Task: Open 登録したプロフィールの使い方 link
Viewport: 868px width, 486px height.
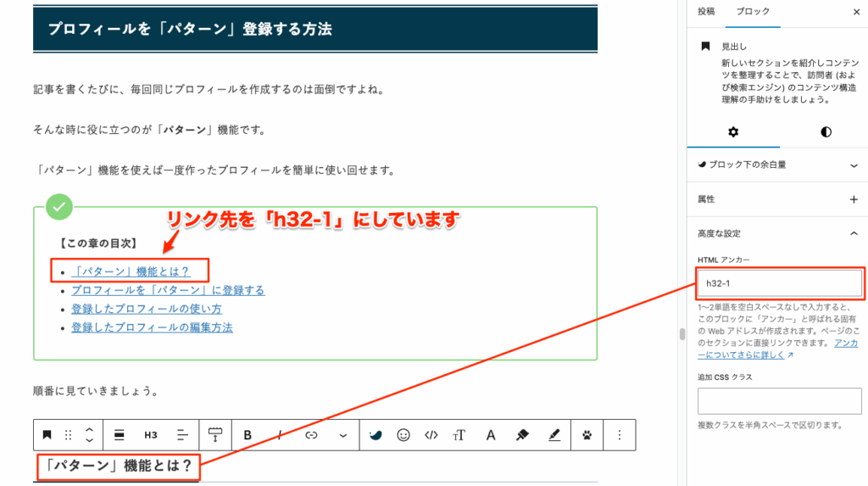Action: (147, 310)
